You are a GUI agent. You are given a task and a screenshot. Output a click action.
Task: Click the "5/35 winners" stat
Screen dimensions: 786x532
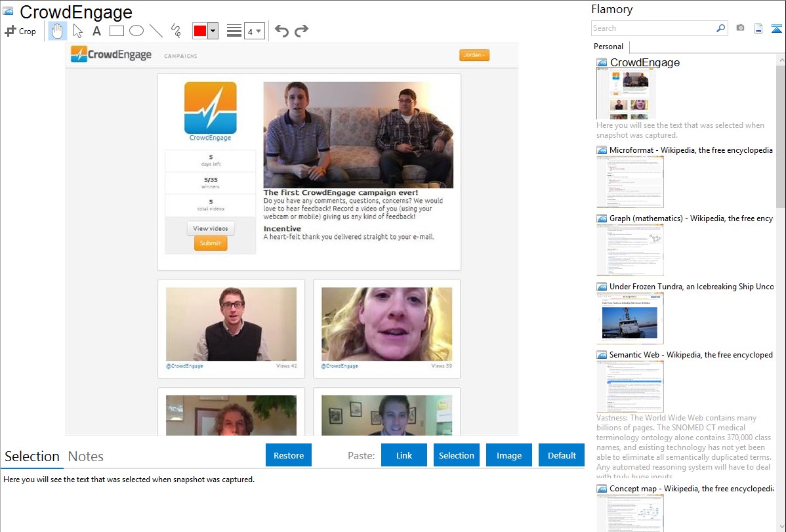pos(211,182)
